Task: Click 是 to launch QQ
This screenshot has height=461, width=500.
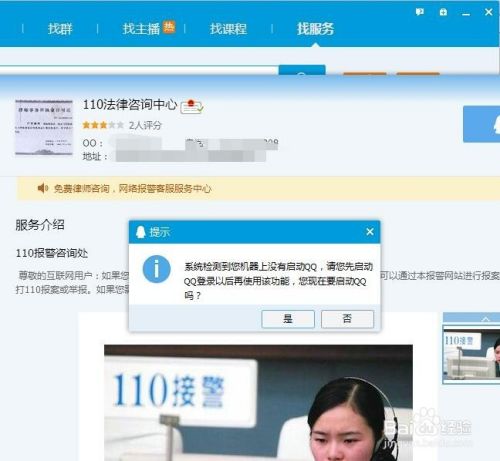Action: click(288, 319)
